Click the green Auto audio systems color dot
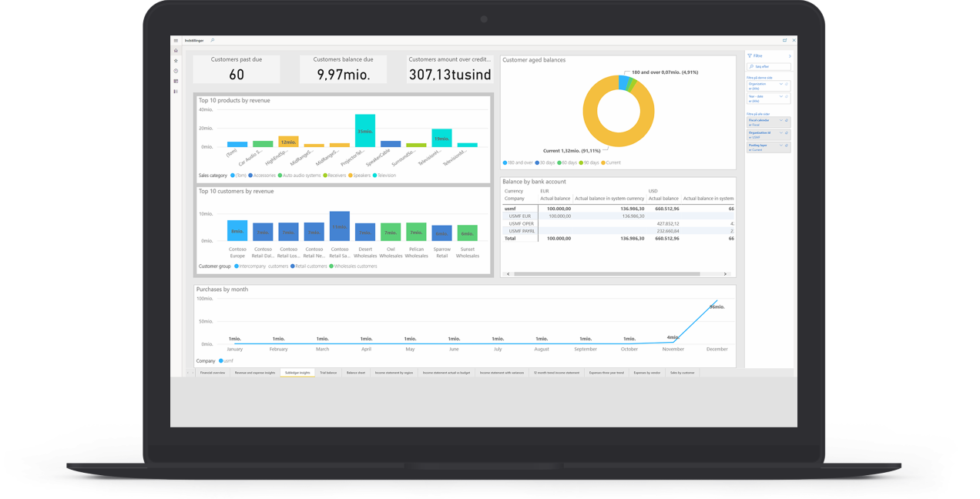980x499 pixels. point(280,175)
